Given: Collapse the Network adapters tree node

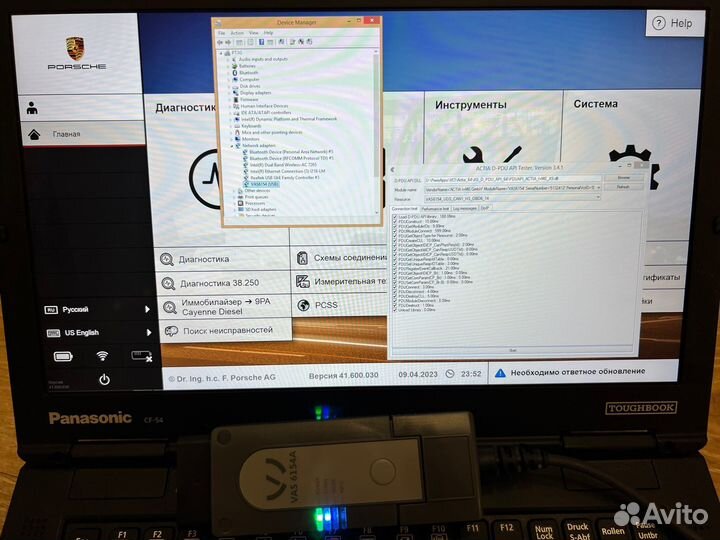Looking at the screenshot, I should (x=233, y=145).
